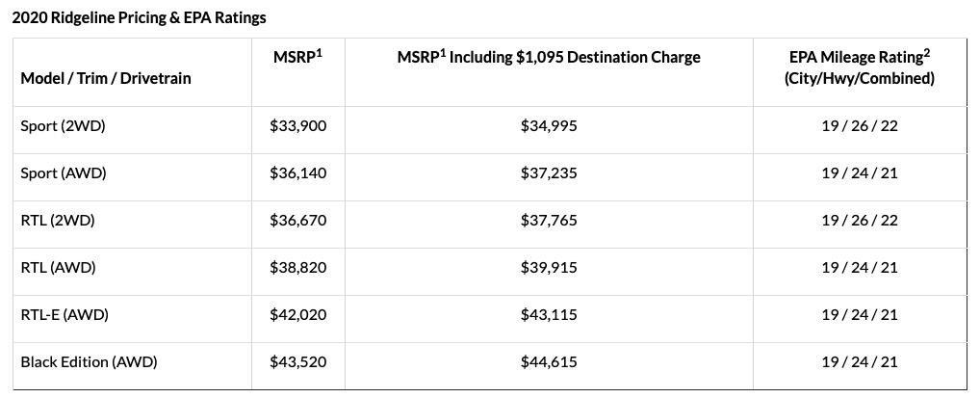This screenshot has height=398, width=980.
Task: Click the $43,115 destination price cell
Action: coord(549,314)
